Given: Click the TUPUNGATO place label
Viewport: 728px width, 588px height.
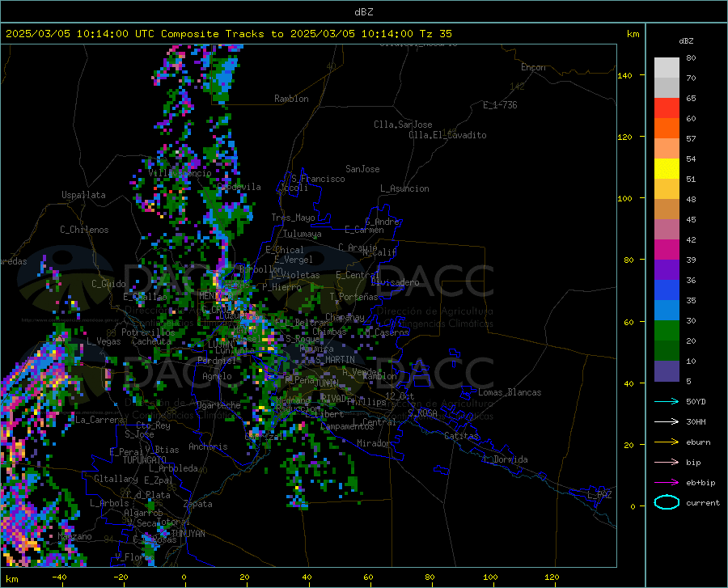Looking at the screenshot, I should point(145,460).
